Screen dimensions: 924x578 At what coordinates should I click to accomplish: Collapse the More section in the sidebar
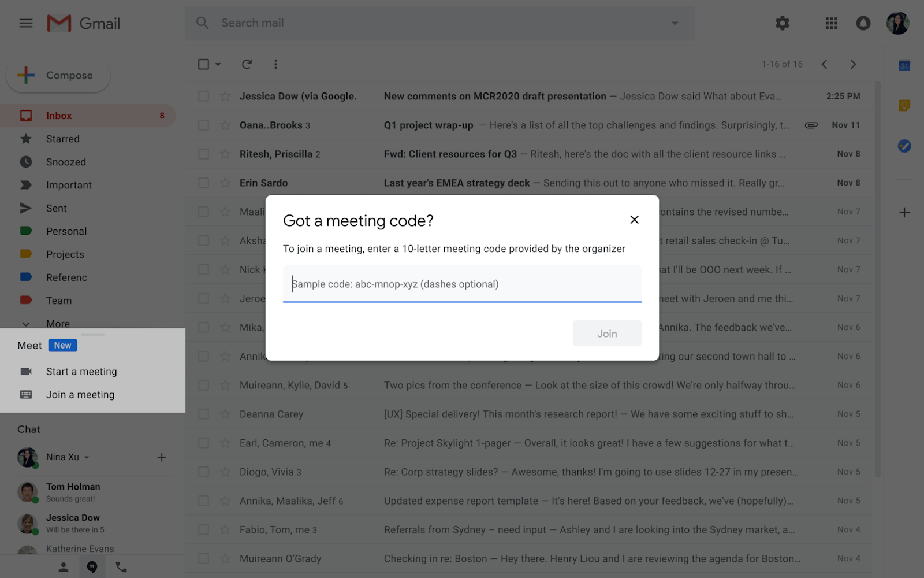tap(25, 324)
